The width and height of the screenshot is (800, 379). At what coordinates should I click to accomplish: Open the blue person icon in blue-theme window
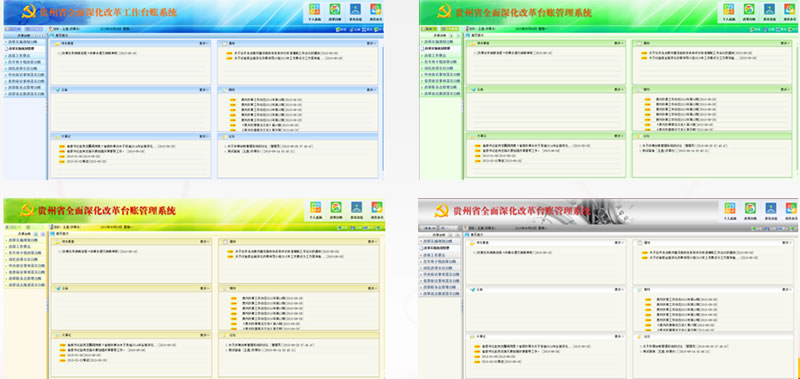point(355,9)
